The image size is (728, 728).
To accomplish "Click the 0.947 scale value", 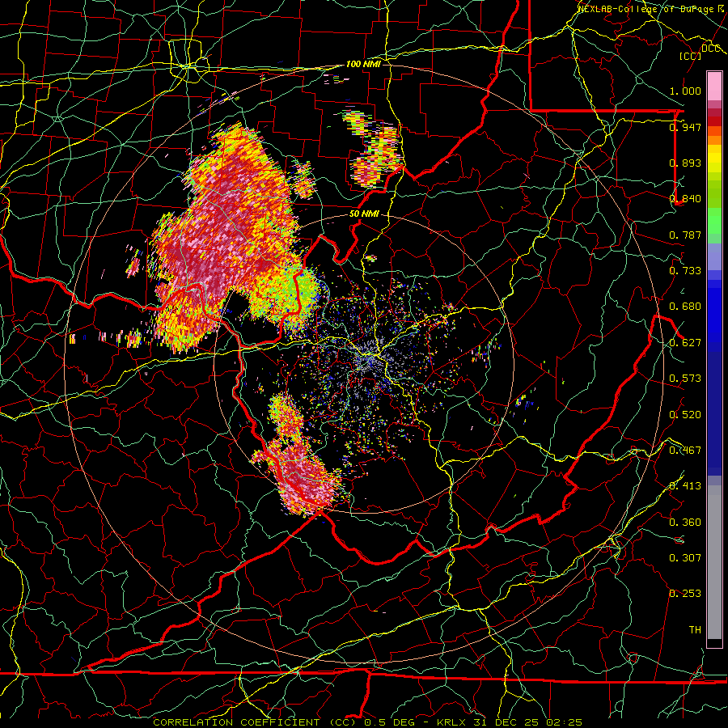I will click(x=685, y=127).
